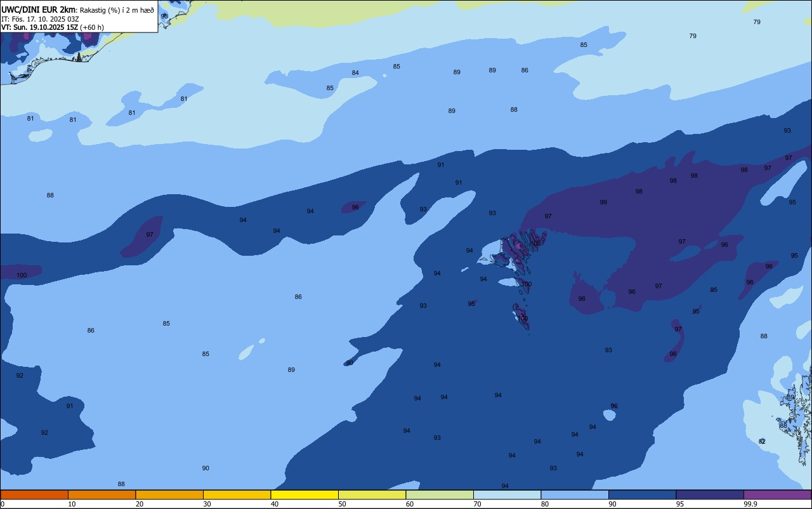Choose the 30–40 golden yellow legend band
Viewport: 812px width, 509px height.
pyautogui.click(x=237, y=494)
